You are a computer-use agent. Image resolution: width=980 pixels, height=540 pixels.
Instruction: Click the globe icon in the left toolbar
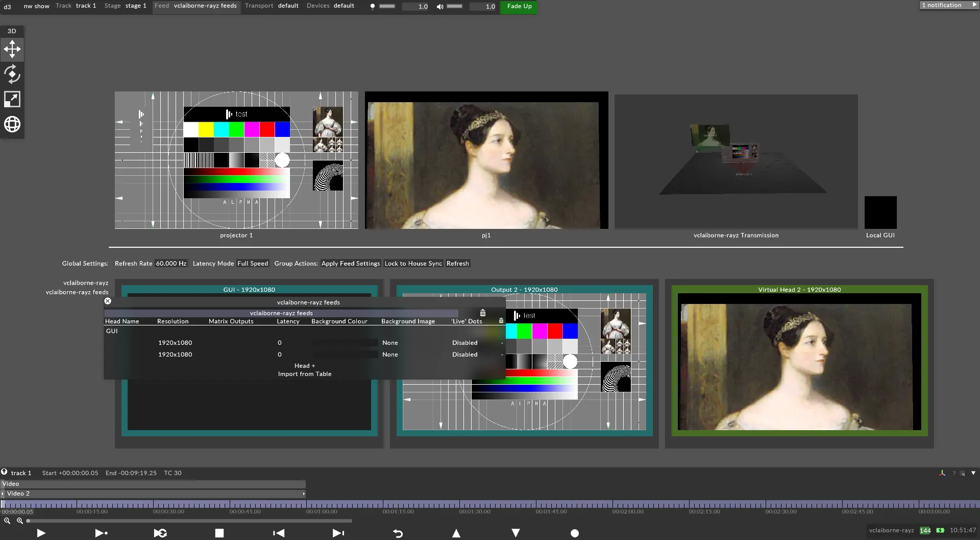point(12,124)
